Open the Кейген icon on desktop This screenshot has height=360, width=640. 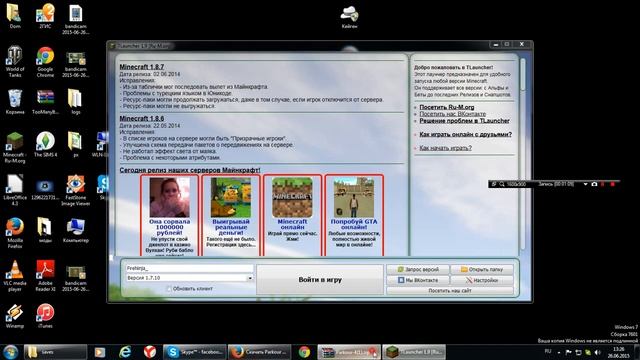pos(349,17)
